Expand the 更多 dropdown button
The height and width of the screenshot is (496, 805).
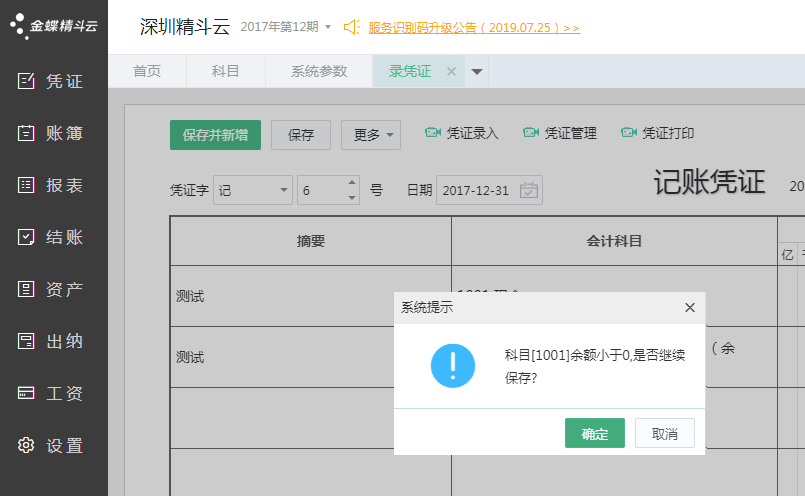click(370, 135)
